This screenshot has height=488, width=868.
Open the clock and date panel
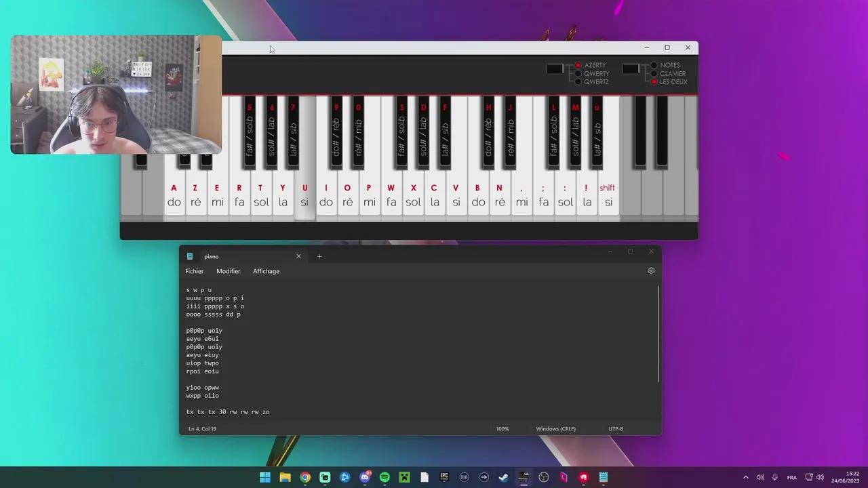[x=846, y=477]
